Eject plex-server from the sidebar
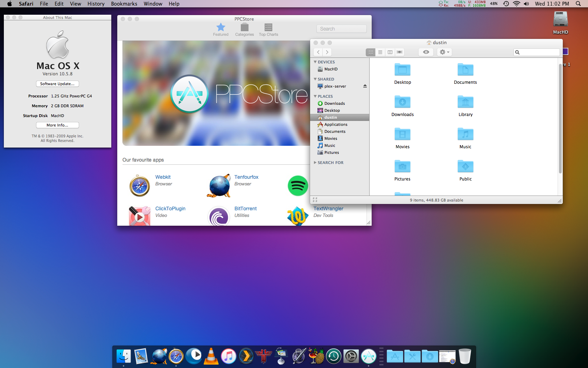This screenshot has height=368, width=588. point(365,86)
